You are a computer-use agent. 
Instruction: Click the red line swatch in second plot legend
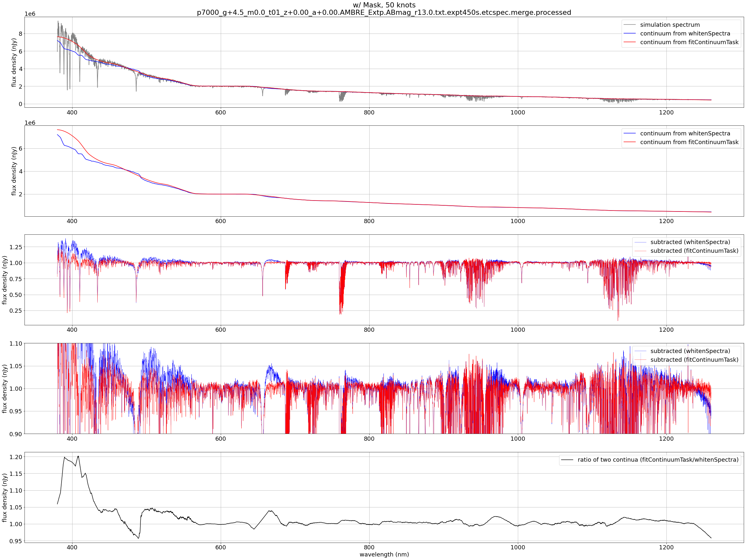click(630, 142)
